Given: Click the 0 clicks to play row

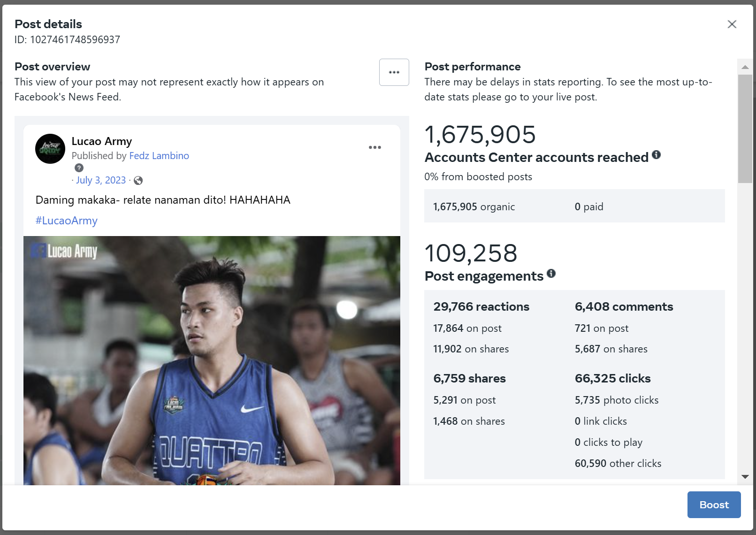Looking at the screenshot, I should (x=609, y=442).
